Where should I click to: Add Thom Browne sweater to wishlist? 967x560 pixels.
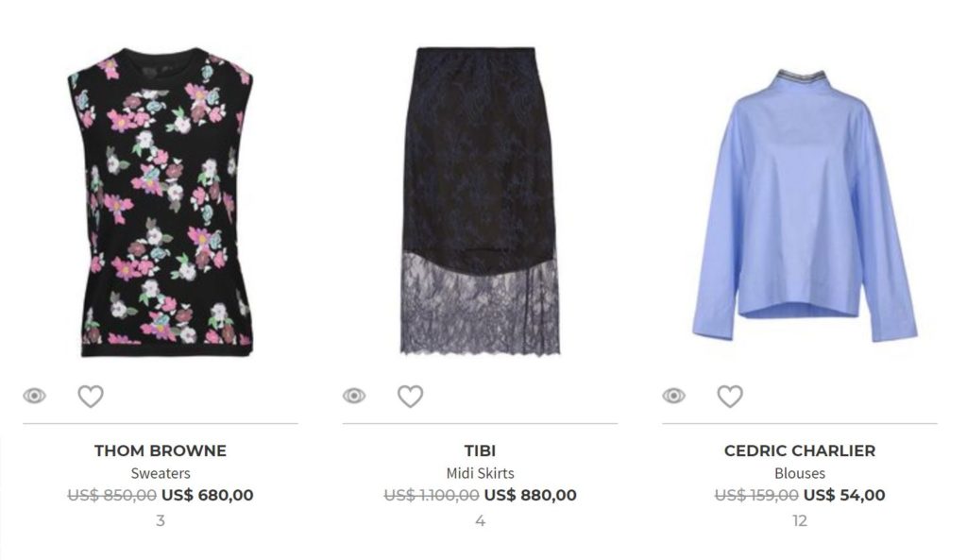coord(91,396)
